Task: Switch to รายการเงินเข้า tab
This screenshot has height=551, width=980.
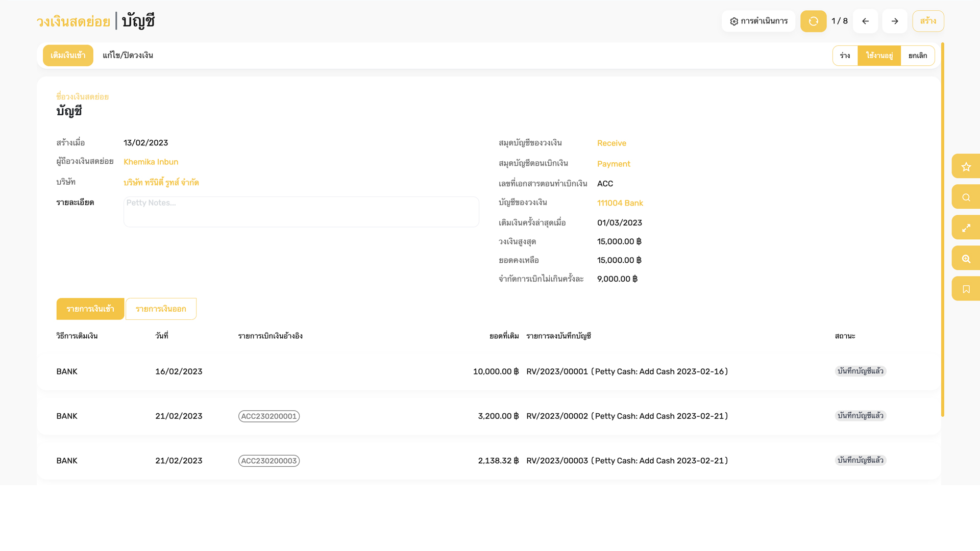Action: 90,309
